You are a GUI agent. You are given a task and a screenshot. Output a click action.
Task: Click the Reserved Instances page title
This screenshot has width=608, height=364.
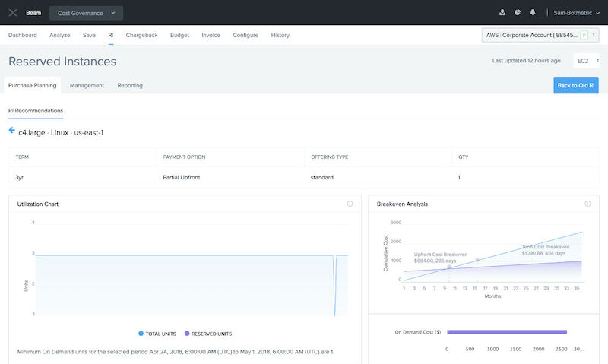coord(62,62)
